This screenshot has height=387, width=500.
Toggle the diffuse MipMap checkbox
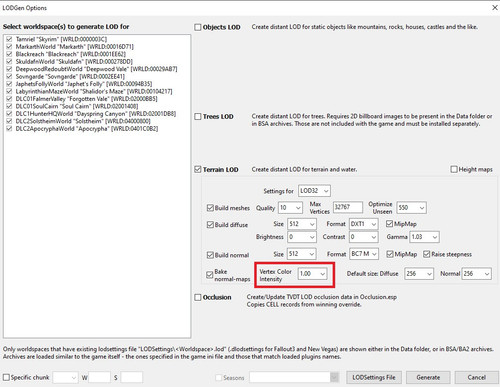tap(389, 224)
